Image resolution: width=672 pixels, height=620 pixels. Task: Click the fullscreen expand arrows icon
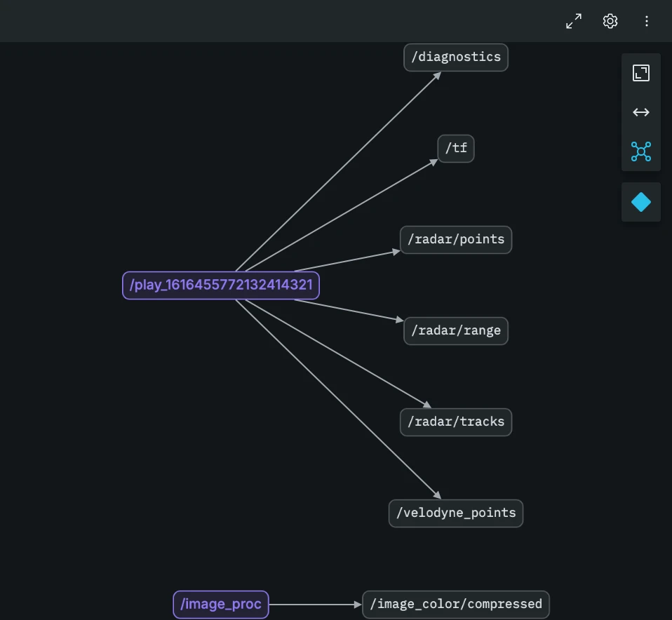[573, 21]
